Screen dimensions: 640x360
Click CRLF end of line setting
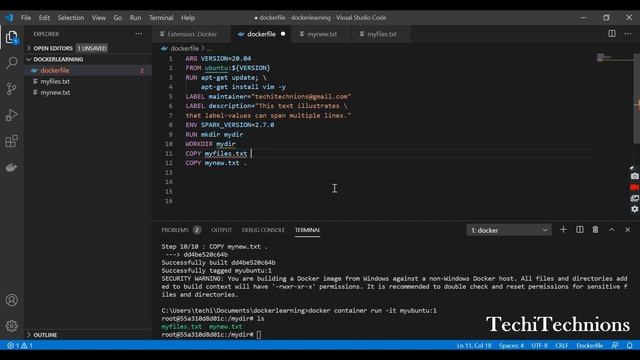pos(562,345)
